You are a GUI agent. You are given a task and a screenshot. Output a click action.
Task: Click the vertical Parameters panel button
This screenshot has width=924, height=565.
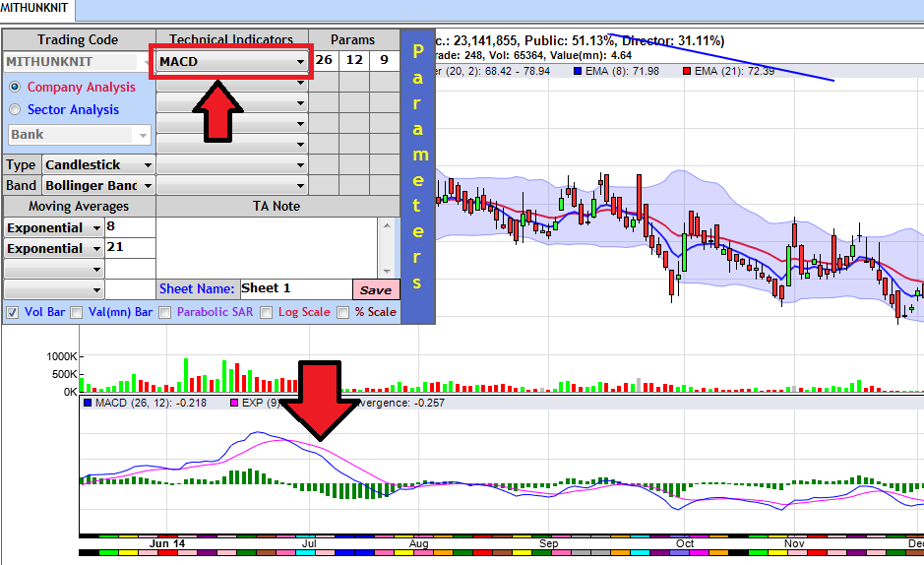(x=417, y=175)
